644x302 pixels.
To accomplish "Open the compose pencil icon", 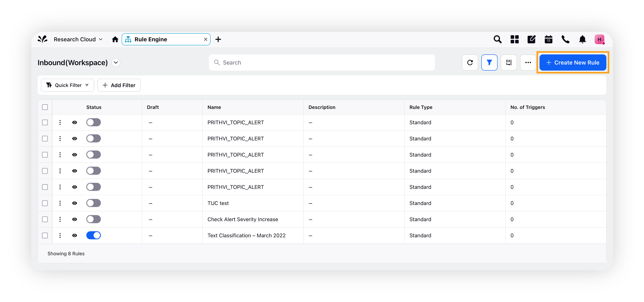I will [x=531, y=39].
